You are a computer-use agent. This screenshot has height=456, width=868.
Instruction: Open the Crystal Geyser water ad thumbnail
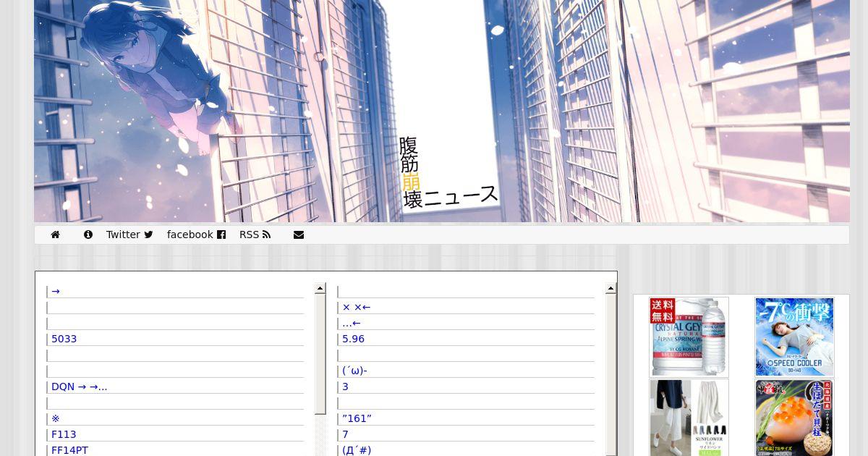click(x=689, y=337)
